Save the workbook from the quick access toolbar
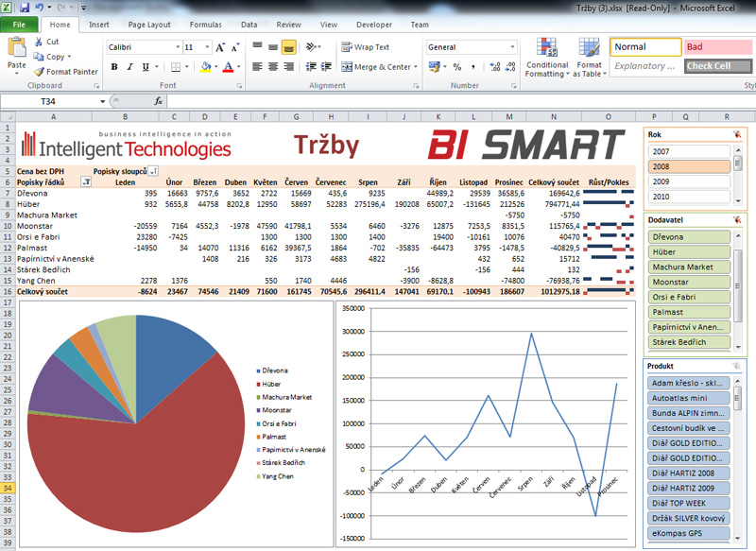This screenshot has height=551, width=756. coord(25,8)
